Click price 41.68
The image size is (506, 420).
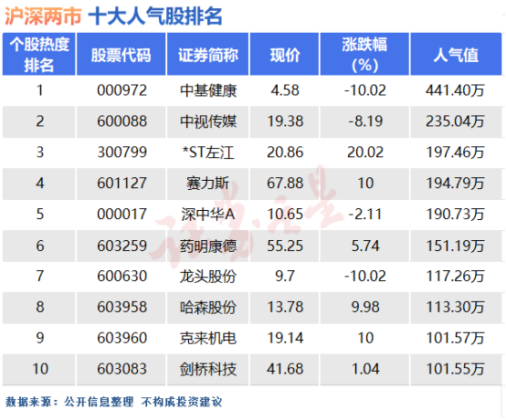coord(285,369)
